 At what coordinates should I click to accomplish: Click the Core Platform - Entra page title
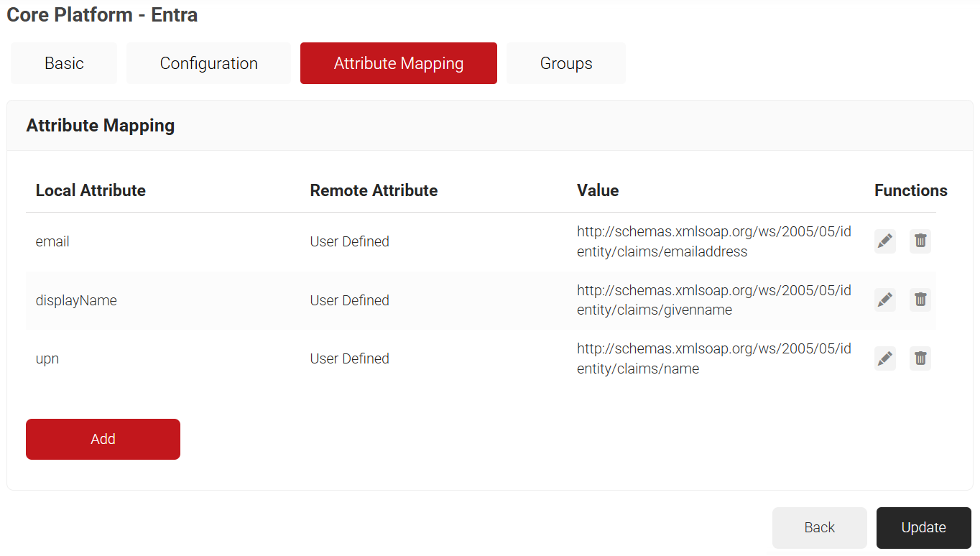(x=102, y=14)
